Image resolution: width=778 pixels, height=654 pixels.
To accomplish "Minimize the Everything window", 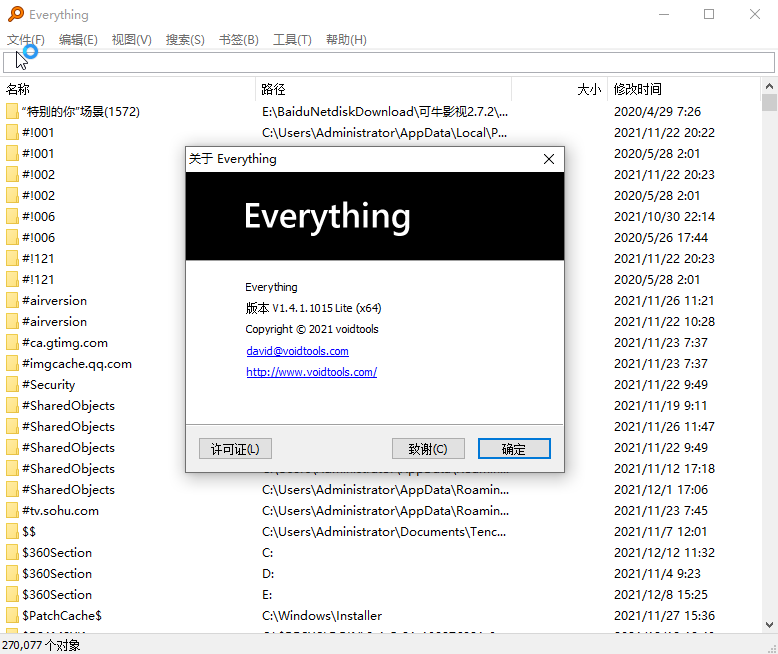I will [x=664, y=14].
